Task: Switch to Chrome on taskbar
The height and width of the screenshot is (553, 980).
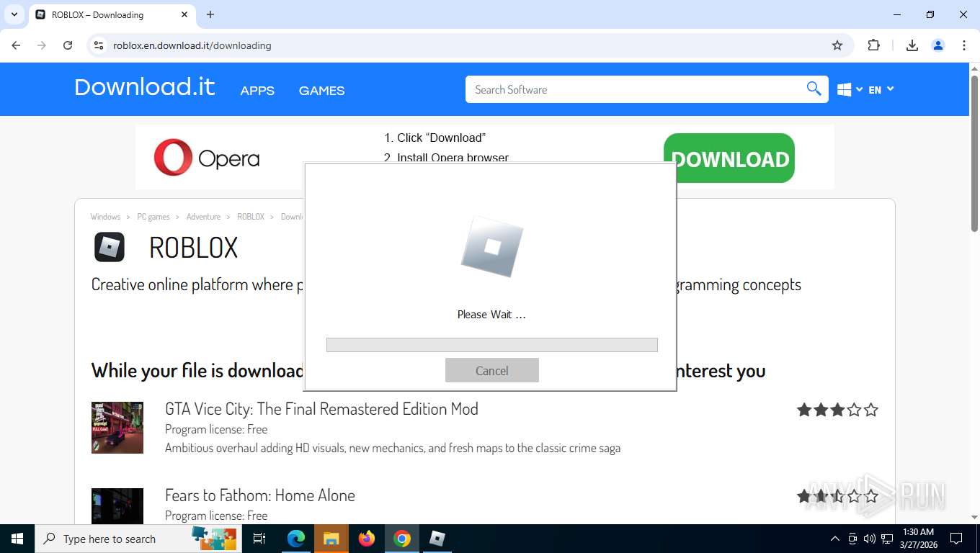Action: pos(402,539)
